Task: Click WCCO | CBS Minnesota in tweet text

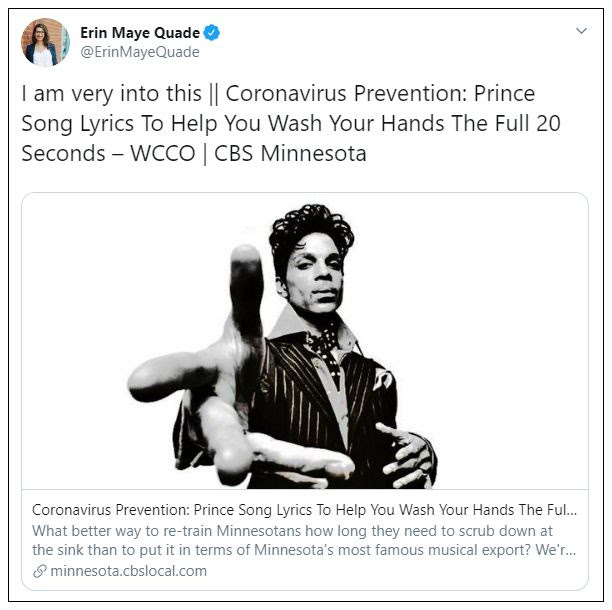Action: [x=248, y=153]
